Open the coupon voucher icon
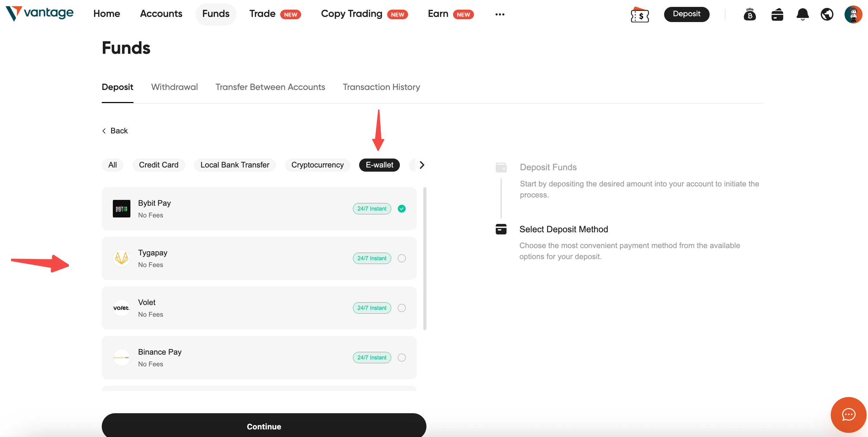Screen dimensions: 868x437 pyautogui.click(x=640, y=14)
